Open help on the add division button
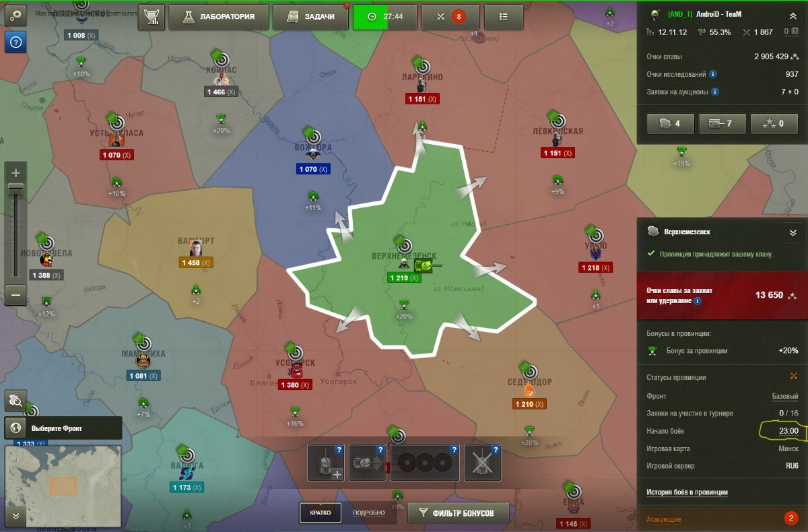Screen dimensions: 808x532 pyautogui.click(x=339, y=449)
